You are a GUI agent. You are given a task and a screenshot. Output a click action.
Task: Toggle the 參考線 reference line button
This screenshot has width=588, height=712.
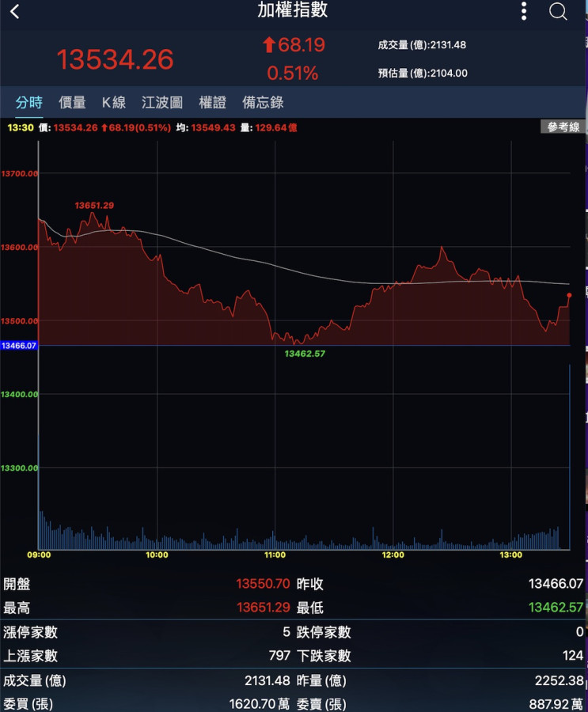(563, 127)
